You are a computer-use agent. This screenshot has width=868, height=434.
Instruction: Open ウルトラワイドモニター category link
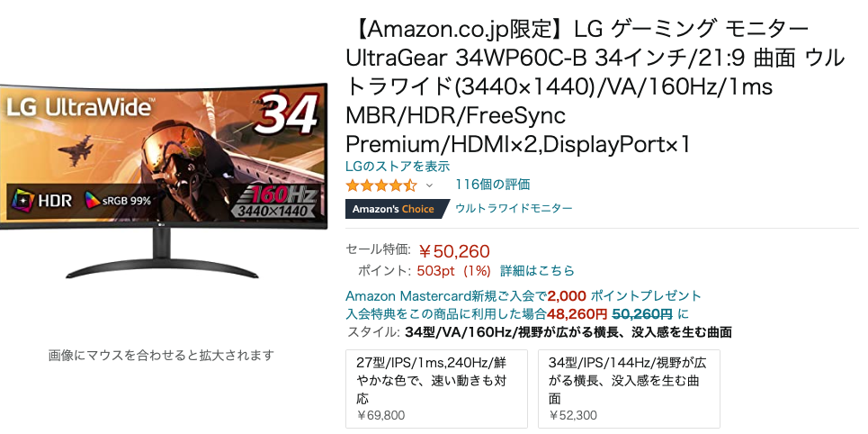click(x=514, y=208)
